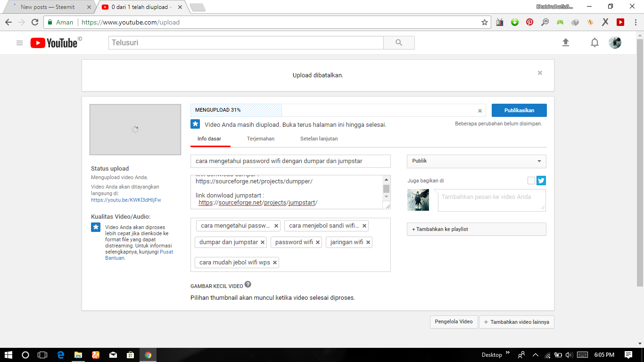Open the notifications bell
644x362 pixels.
[594, 43]
